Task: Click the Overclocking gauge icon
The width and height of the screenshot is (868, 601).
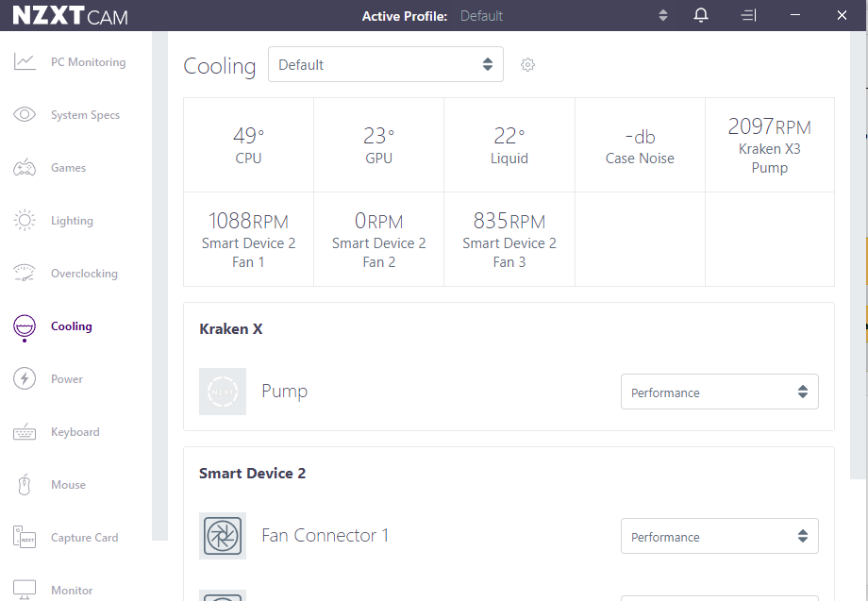Action: [25, 273]
